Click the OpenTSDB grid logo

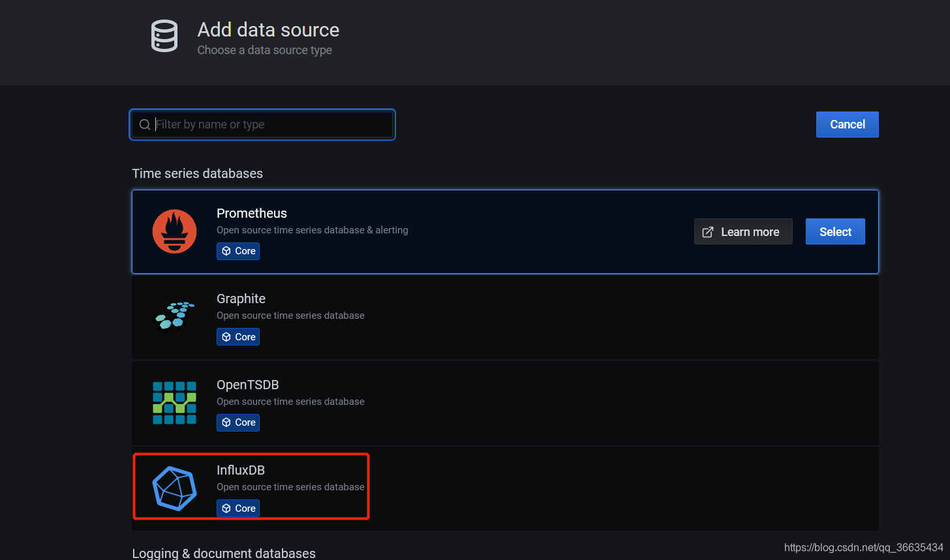(x=174, y=403)
